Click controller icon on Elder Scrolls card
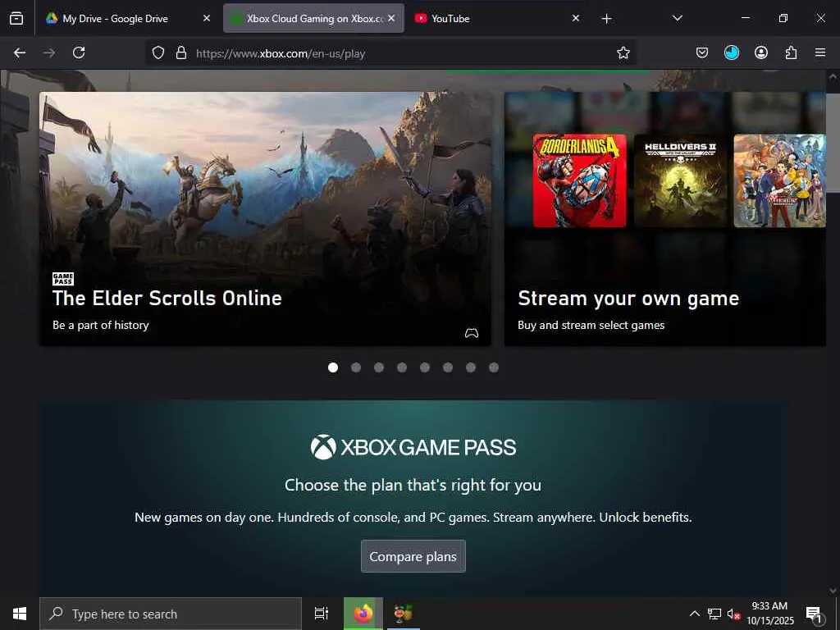 [x=472, y=333]
